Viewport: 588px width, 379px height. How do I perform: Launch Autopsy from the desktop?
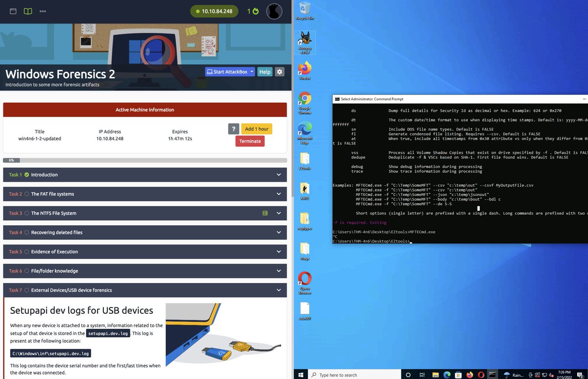point(305,43)
